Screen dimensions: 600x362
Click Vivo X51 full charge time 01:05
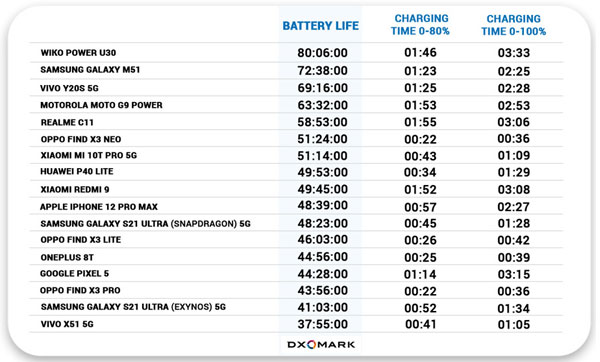[x=514, y=325]
